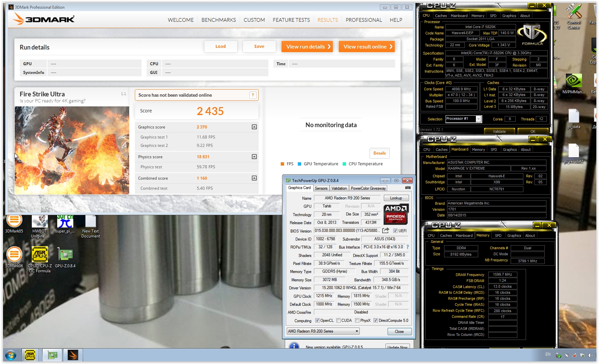The image size is (599, 364).
Task: Click the 3DMARK logo
Action: [x=44, y=19]
